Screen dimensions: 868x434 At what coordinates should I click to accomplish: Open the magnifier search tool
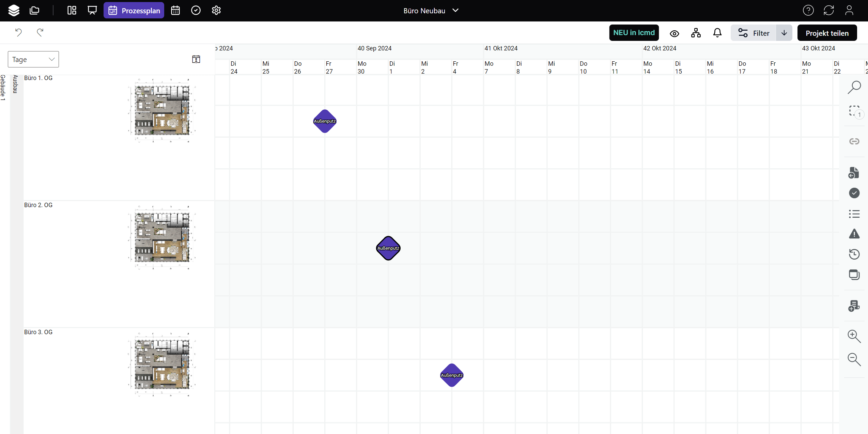coord(854,87)
